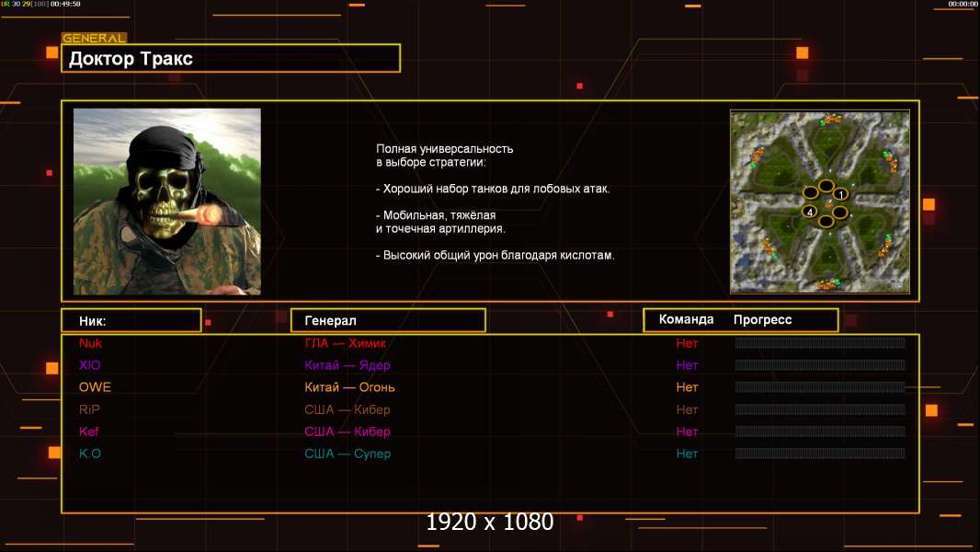
Task: Click the supply cluster at minimap bottom edge
Action: coord(830,284)
